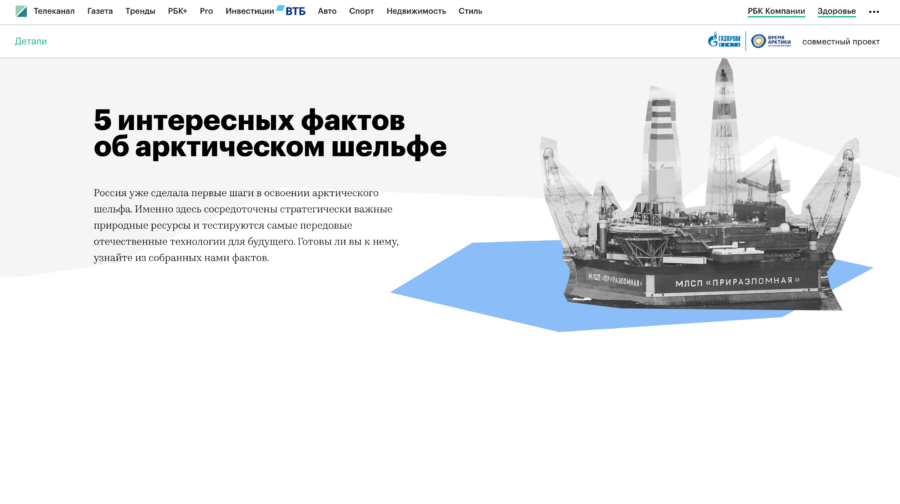Viewport: 900px width, 504px height.
Task: Open the РБК+ section
Action: pos(177,11)
